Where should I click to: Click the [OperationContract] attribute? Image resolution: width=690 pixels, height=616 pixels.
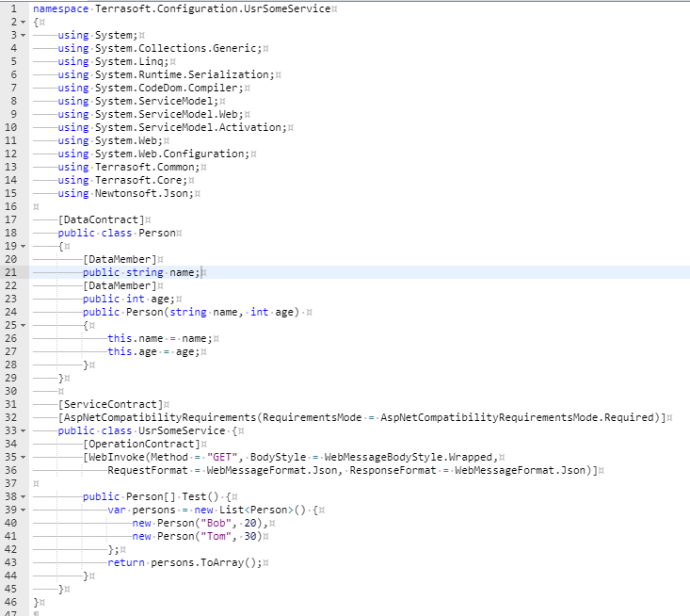tap(141, 444)
